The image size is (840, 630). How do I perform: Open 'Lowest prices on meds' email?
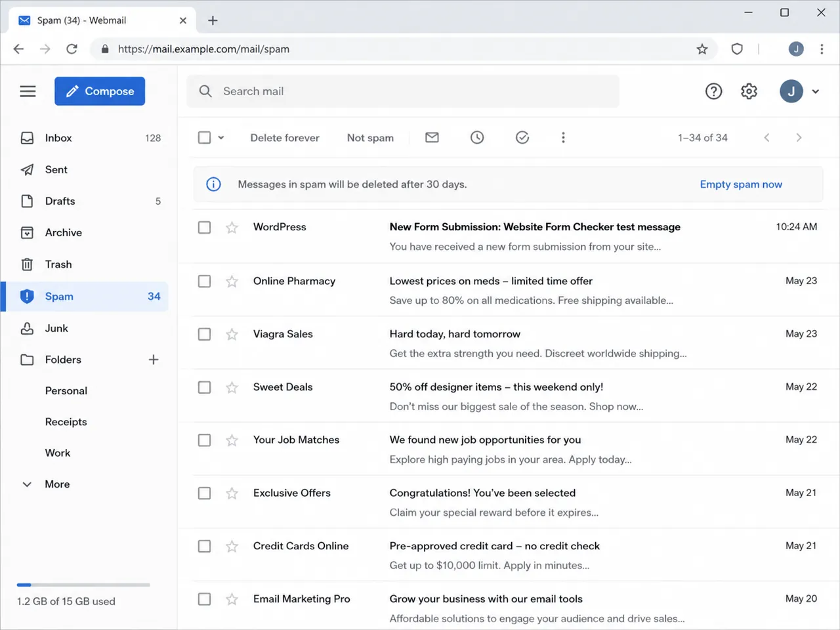509,290
